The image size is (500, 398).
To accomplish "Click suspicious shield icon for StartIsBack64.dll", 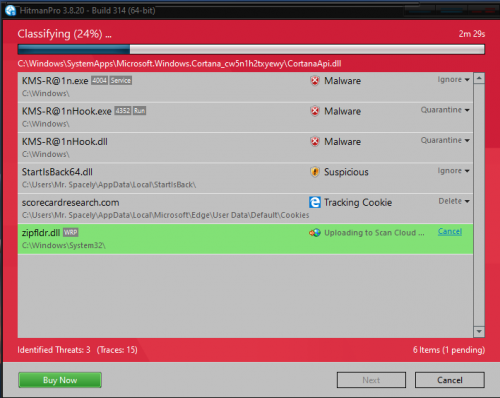I will [x=315, y=172].
